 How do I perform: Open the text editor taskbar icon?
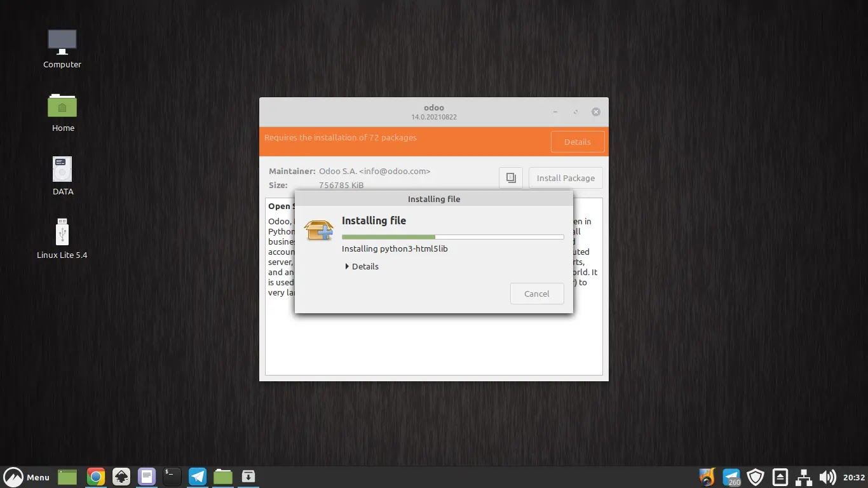point(147,477)
